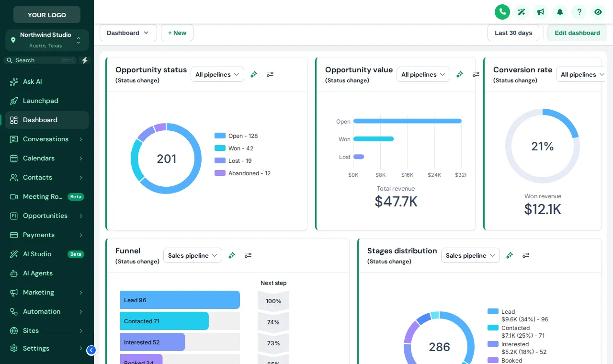Open All pipelines dropdown in Opportunity value
Image resolution: width=613 pixels, height=364 pixels.
(423, 74)
